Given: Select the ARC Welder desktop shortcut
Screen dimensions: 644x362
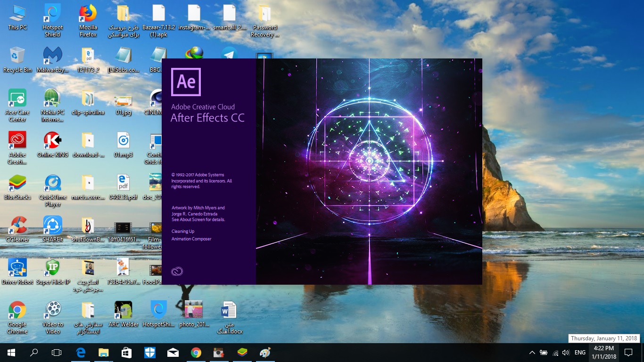Looking at the screenshot, I should point(123,314).
